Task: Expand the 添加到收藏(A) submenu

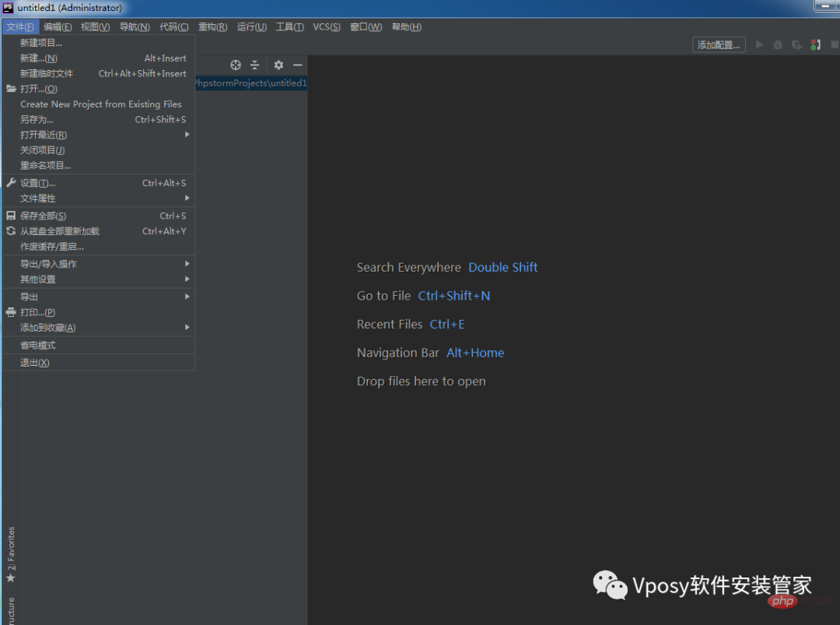Action: [99, 328]
